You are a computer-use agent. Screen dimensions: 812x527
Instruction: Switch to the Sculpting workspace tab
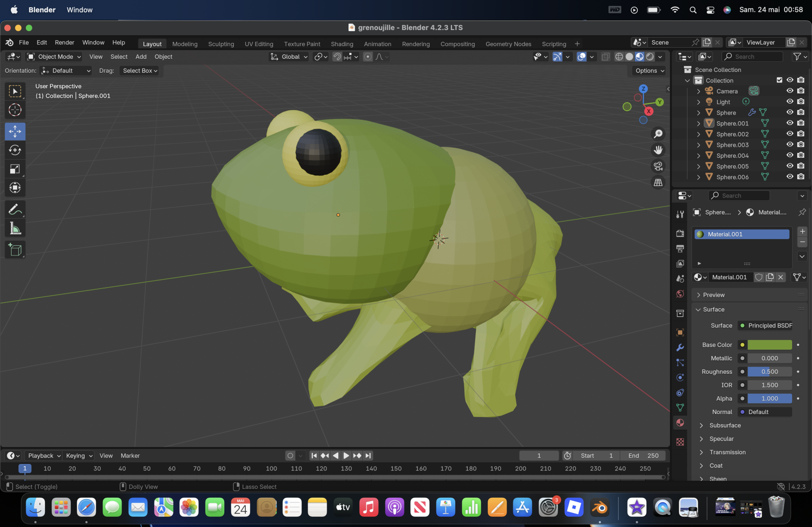click(221, 44)
